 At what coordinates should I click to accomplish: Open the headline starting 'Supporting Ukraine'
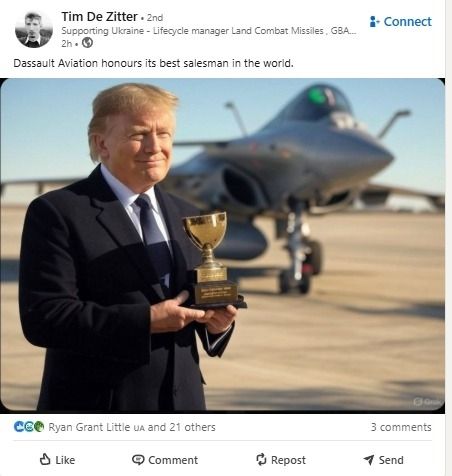(209, 31)
